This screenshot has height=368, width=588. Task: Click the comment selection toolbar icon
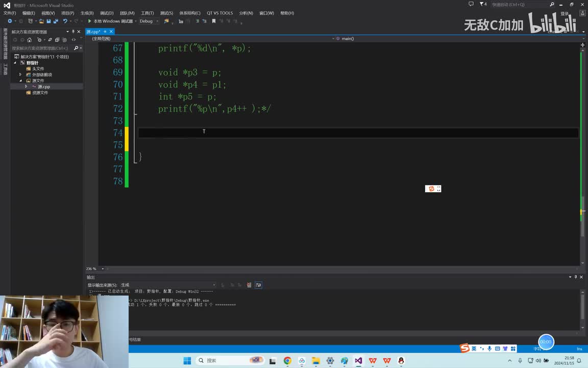197,21
